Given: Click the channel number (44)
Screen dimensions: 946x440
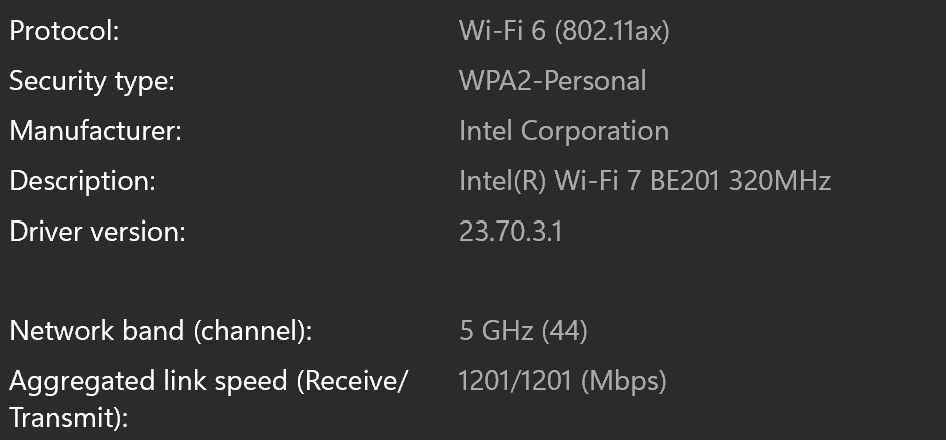Looking at the screenshot, I should tap(564, 331).
